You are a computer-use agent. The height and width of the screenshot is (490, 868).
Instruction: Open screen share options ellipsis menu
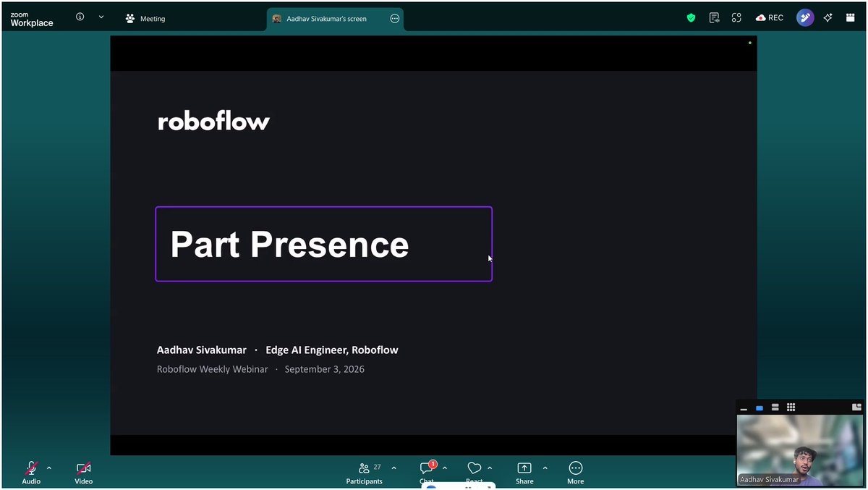pos(395,19)
